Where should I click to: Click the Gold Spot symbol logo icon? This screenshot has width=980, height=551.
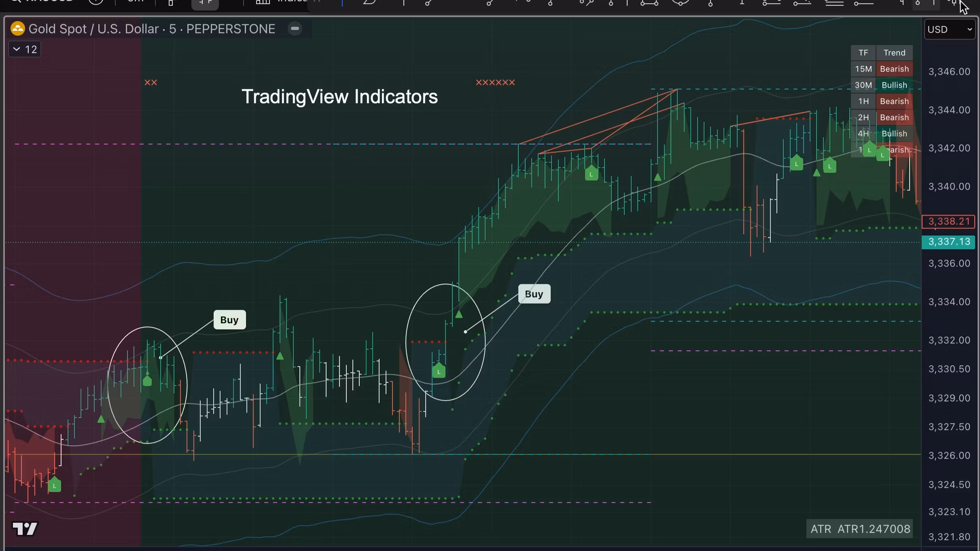(17, 29)
